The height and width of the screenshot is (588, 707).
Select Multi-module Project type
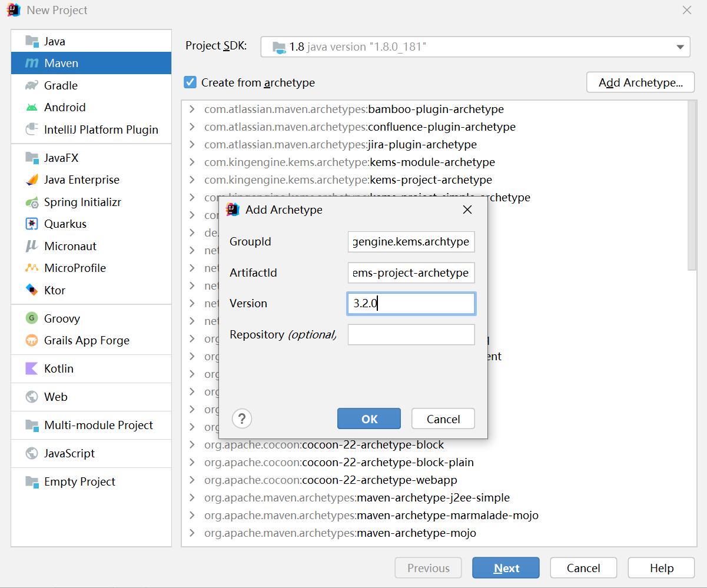(x=91, y=425)
